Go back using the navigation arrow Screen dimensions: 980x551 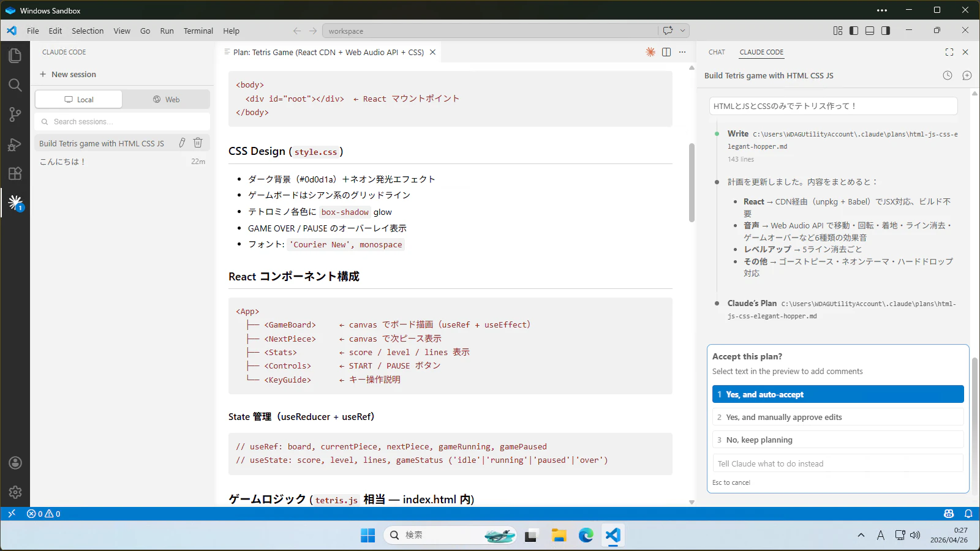(297, 31)
